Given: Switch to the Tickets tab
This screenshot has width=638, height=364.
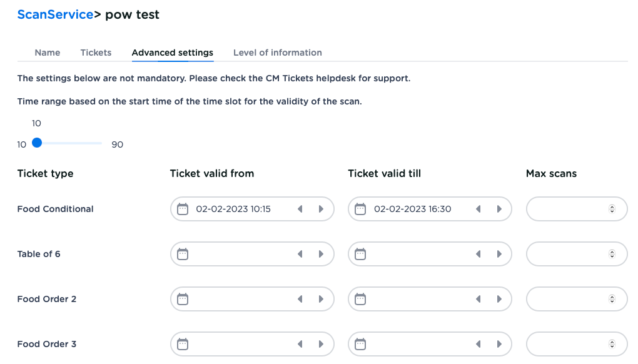Looking at the screenshot, I should click(96, 53).
